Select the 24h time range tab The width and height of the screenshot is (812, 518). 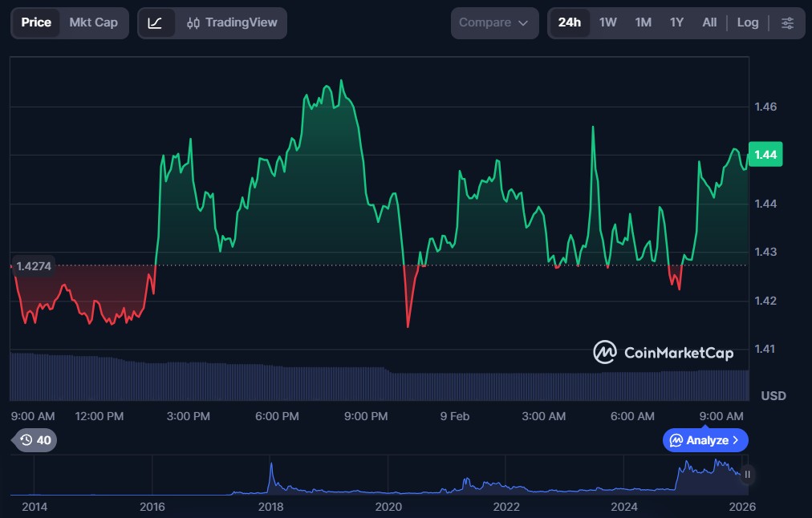[569, 23]
